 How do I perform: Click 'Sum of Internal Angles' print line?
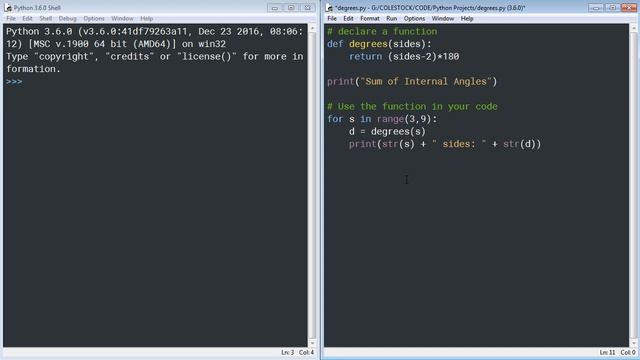[412, 82]
